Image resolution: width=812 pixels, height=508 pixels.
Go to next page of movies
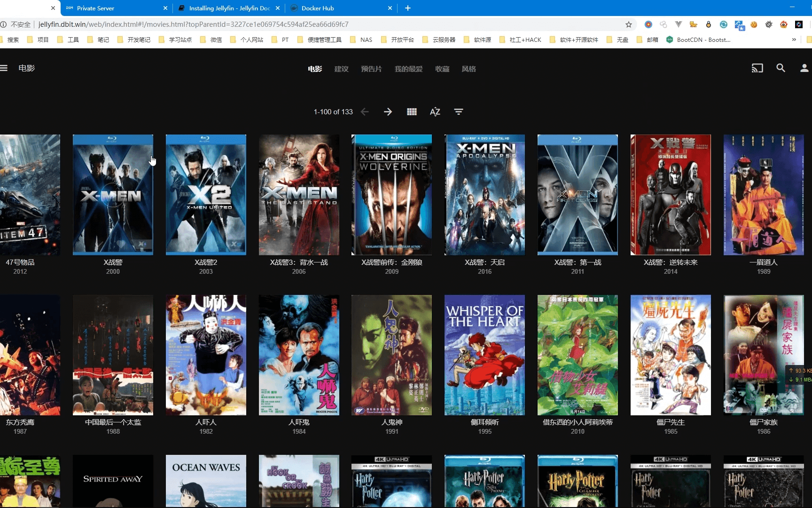click(x=388, y=111)
